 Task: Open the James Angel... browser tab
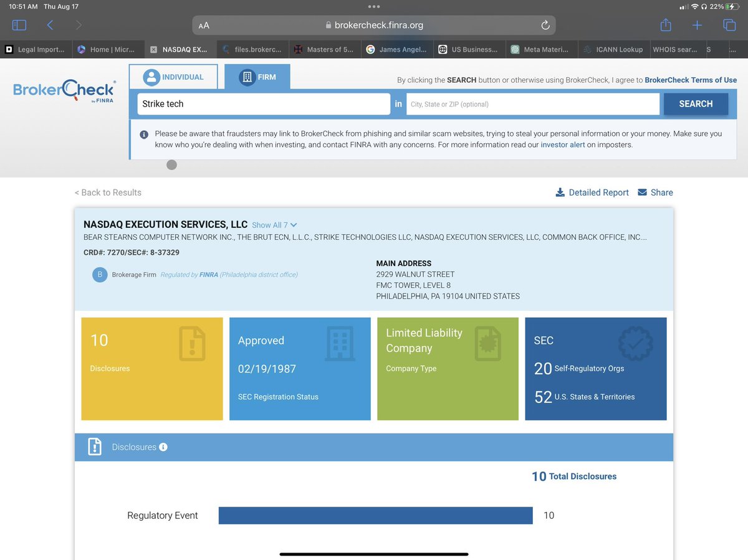(396, 49)
